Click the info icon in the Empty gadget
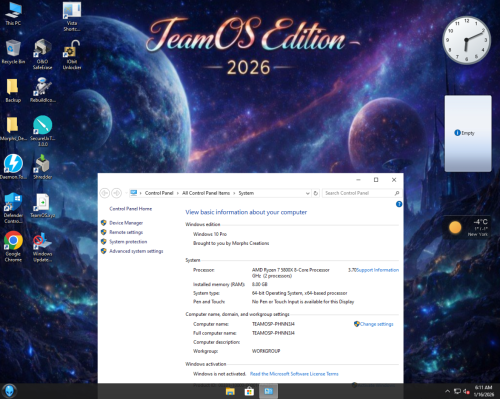The width and height of the screenshot is (500, 399). pyautogui.click(x=457, y=133)
